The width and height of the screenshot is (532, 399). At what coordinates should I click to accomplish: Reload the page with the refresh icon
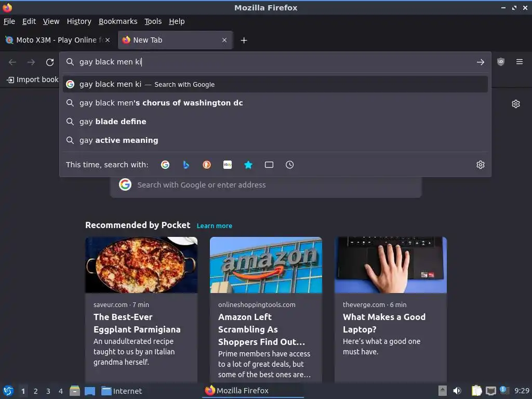coord(50,62)
